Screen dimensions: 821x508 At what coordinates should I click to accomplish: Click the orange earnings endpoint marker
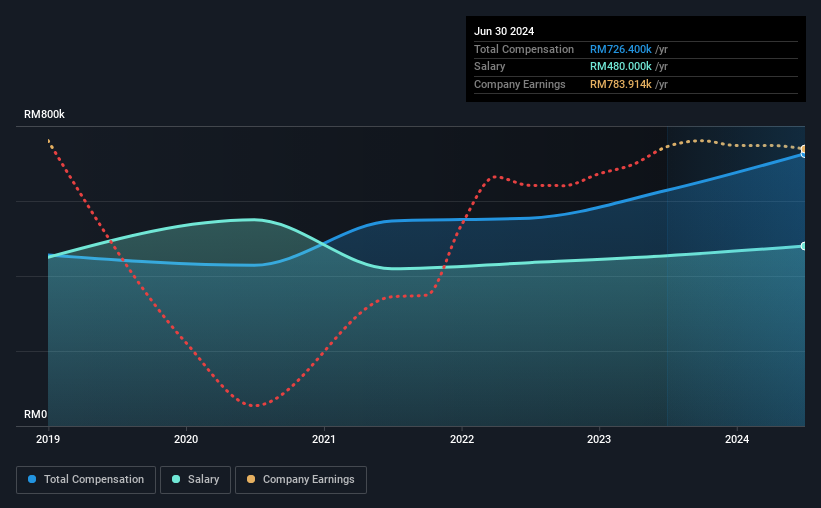[x=804, y=149]
